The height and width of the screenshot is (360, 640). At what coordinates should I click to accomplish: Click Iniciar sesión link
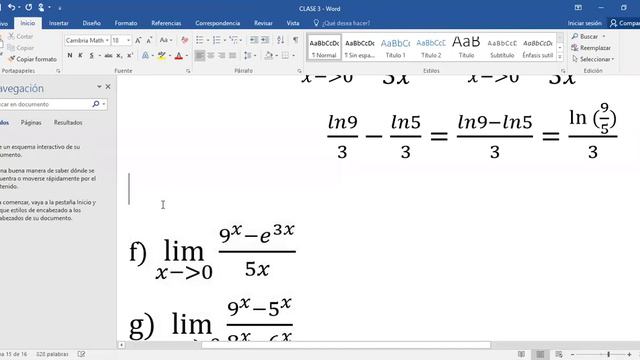coord(584,23)
